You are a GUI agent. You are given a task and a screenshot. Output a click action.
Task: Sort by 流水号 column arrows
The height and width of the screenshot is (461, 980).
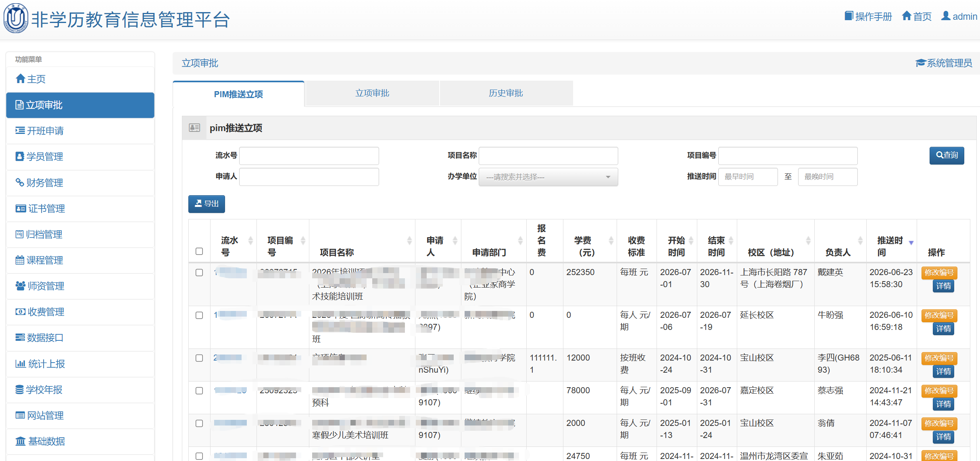250,241
